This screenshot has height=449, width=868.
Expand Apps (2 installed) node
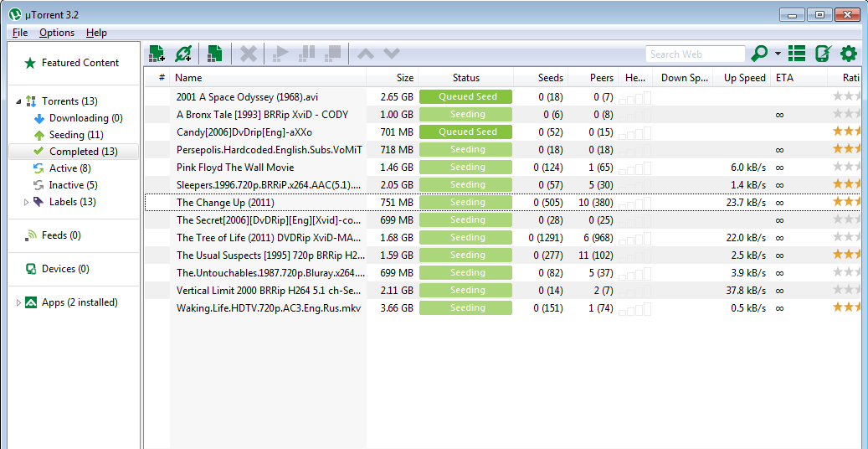point(18,302)
